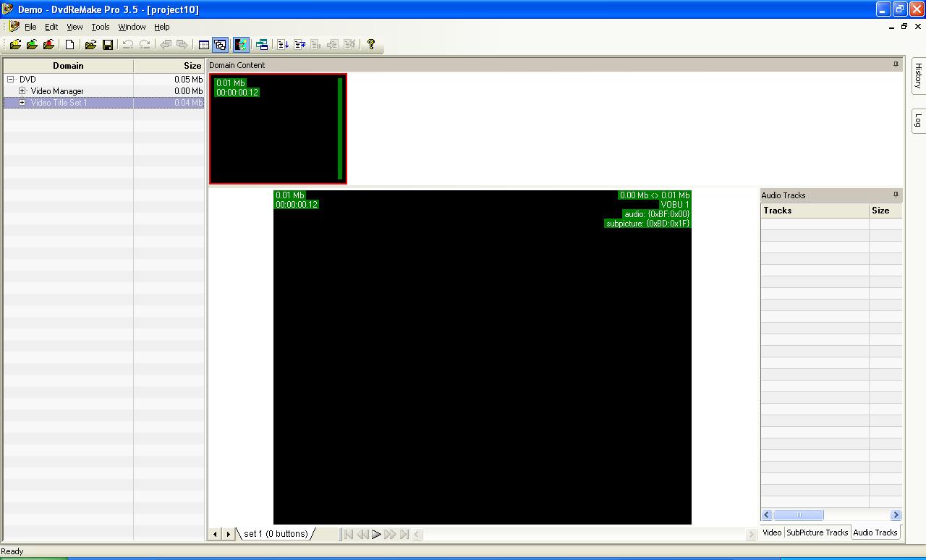Jump to first frame playback button
This screenshot has height=560, width=926.
point(349,535)
